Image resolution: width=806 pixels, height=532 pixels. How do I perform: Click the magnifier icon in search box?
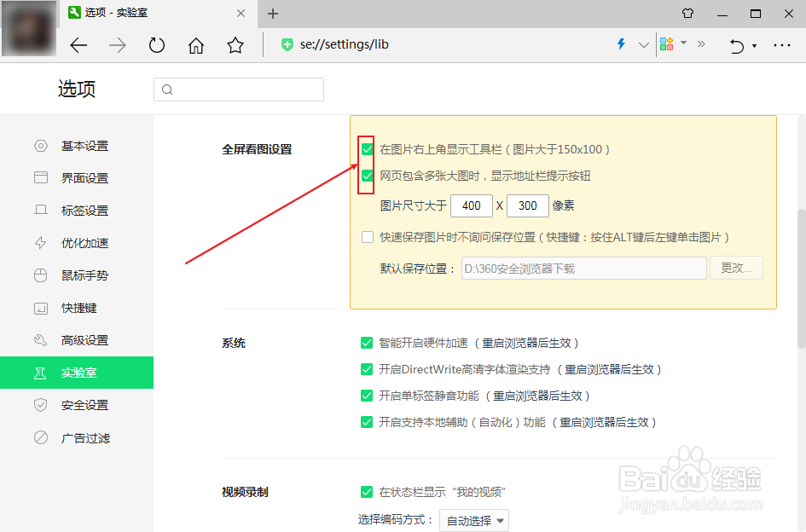point(167,90)
